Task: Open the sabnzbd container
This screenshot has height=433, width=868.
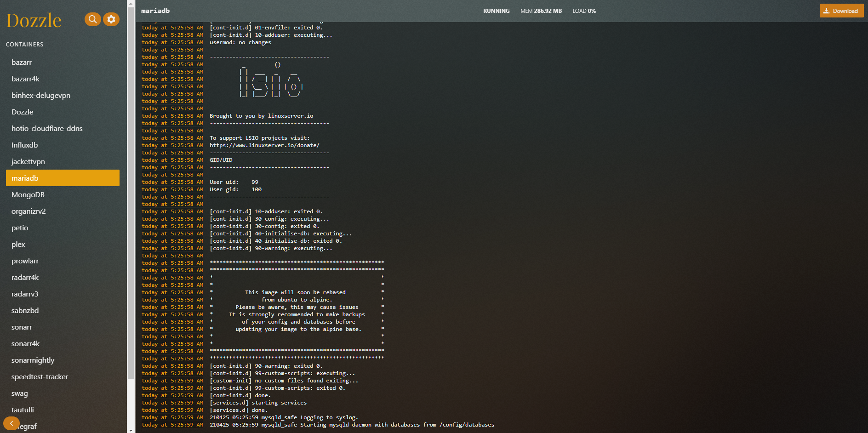Action: (25, 311)
